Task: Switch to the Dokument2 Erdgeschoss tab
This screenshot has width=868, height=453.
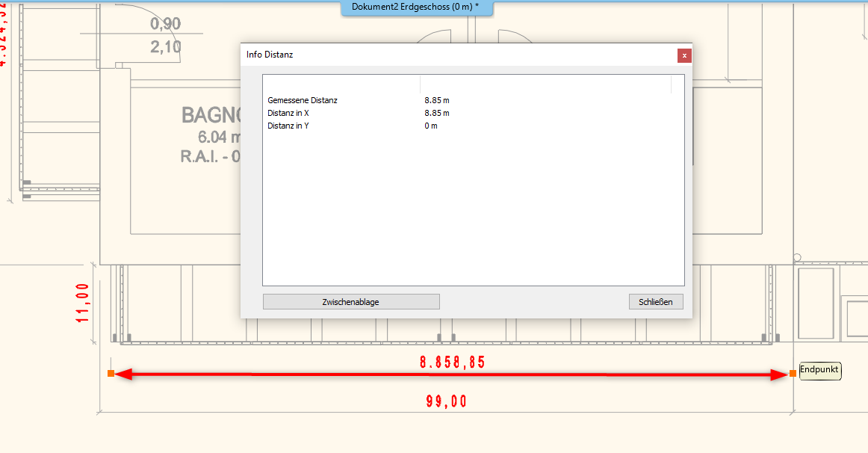Action: [x=415, y=7]
